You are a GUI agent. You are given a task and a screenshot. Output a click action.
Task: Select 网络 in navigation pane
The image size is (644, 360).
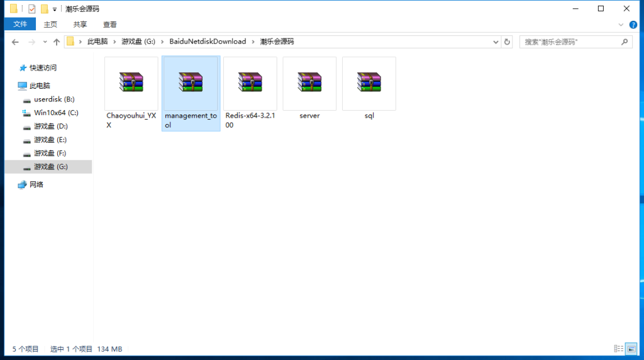coord(36,184)
